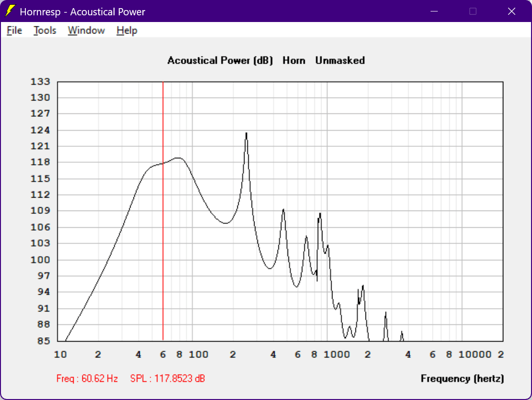Image resolution: width=532 pixels, height=400 pixels.
Task: Open the Help menu
Action: point(127,31)
